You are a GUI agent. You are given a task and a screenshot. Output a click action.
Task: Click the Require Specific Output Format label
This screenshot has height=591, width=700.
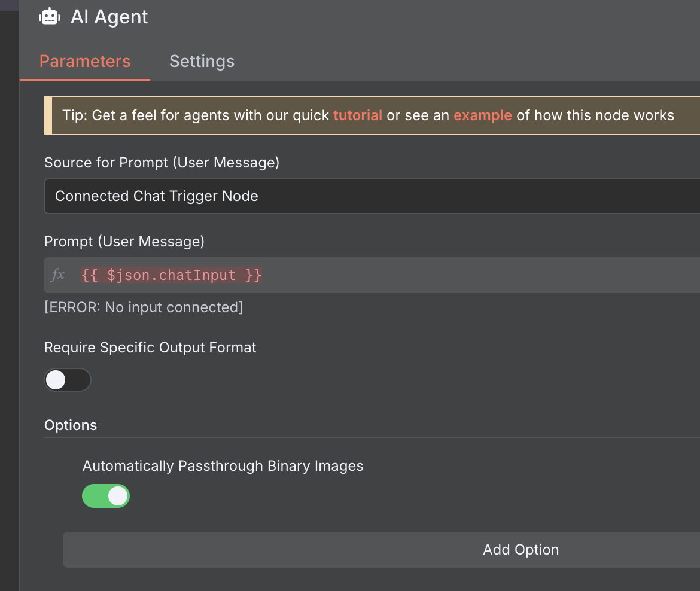150,347
